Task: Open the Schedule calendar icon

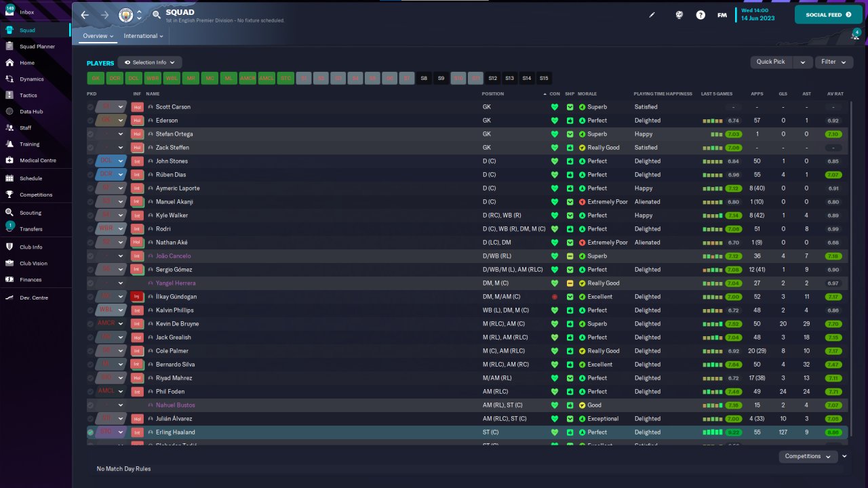Action: [9, 178]
